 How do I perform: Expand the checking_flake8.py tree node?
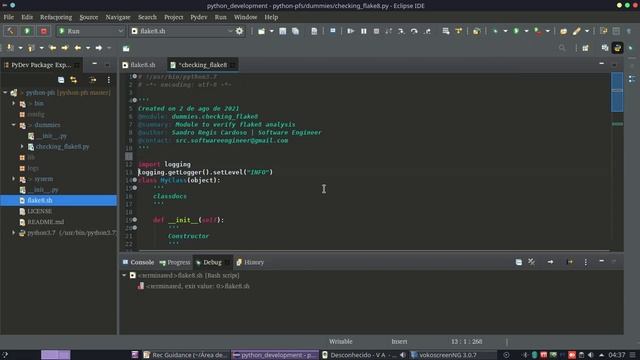point(22,146)
